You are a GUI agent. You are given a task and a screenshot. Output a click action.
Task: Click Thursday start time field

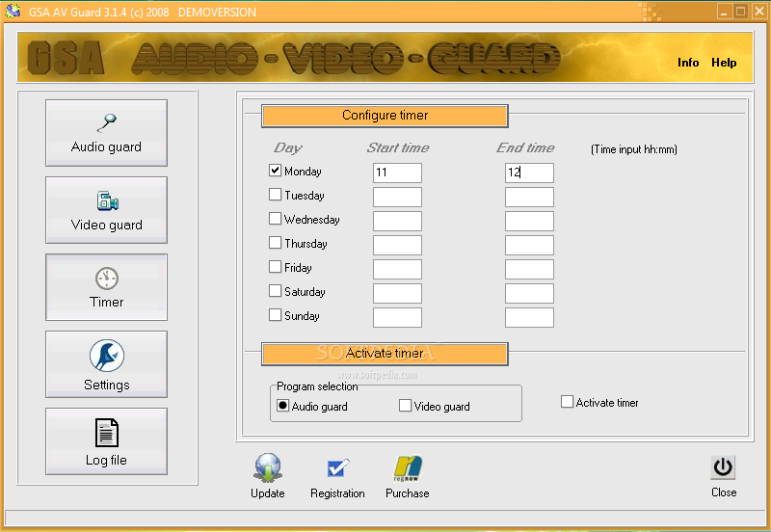[397, 245]
